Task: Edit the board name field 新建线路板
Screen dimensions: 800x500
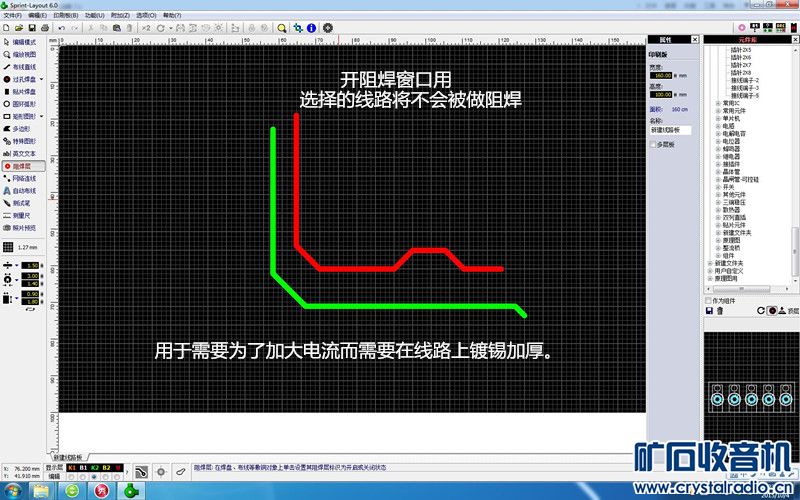Action: pyautogui.click(x=670, y=131)
